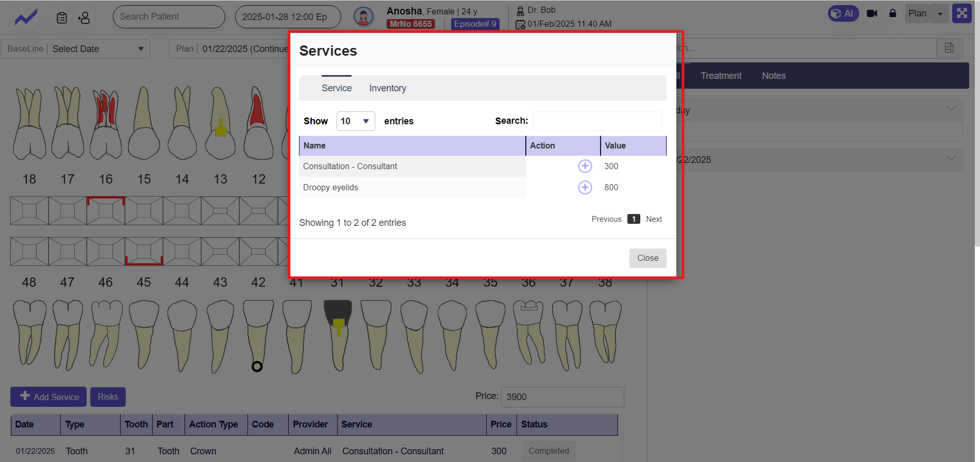The image size is (980, 462).
Task: Open the clipboard list icon in header
Action: click(62, 18)
